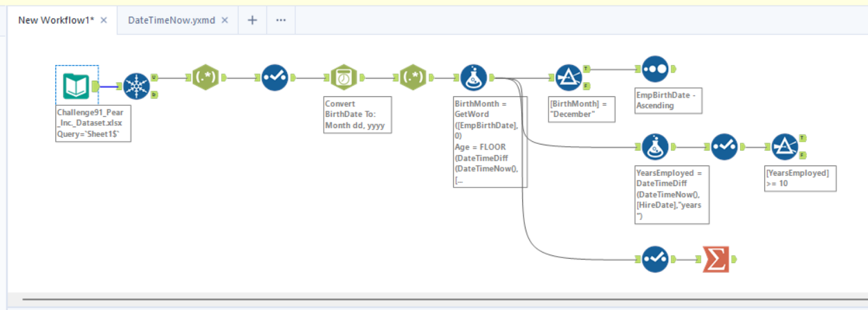Click the Select tool before the DateTime tool
Screen dimensions: 868x310
point(275,77)
